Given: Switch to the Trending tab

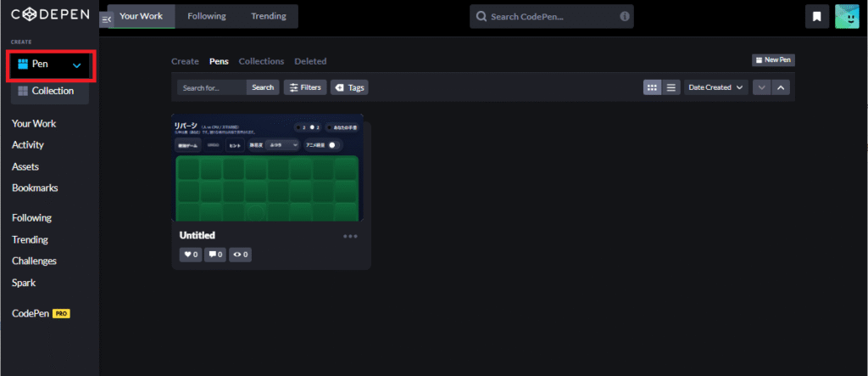Looking at the screenshot, I should click(269, 16).
